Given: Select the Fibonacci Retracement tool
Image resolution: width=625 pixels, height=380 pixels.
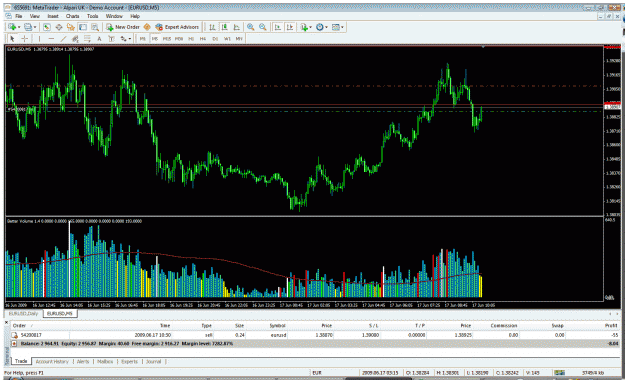Looking at the screenshot, I should tap(87, 39).
